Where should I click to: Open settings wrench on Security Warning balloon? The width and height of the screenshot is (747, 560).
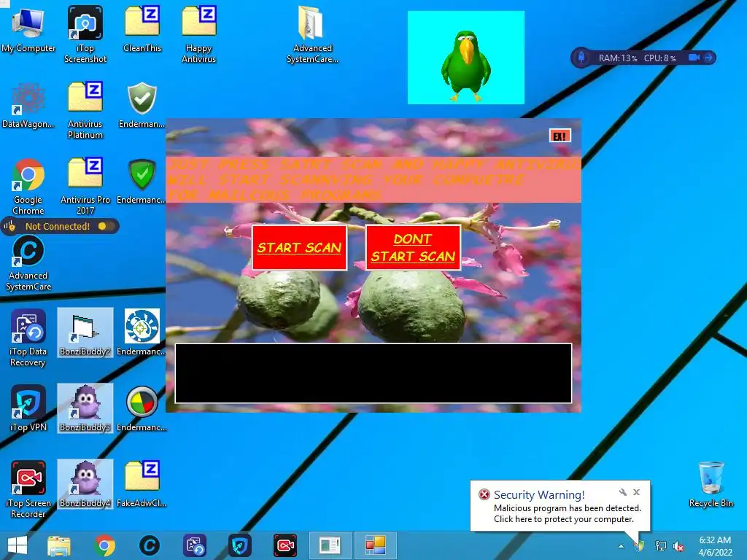[623, 492]
